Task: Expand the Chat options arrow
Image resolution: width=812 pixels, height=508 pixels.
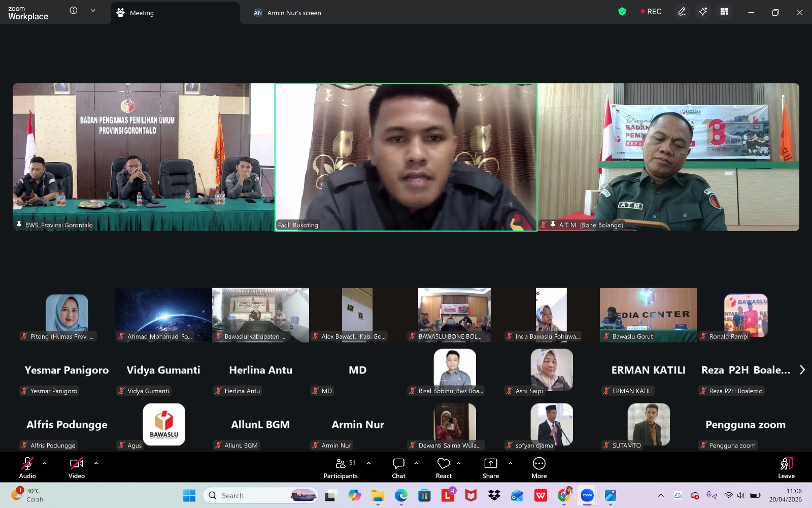Action: click(x=416, y=463)
